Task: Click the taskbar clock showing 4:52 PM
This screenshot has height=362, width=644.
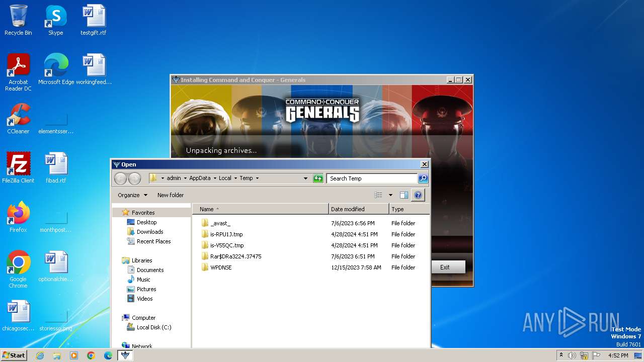Action: tap(618, 355)
